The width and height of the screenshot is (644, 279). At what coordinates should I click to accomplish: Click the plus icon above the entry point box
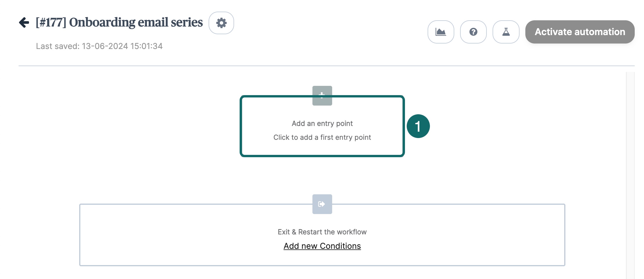[322, 95]
